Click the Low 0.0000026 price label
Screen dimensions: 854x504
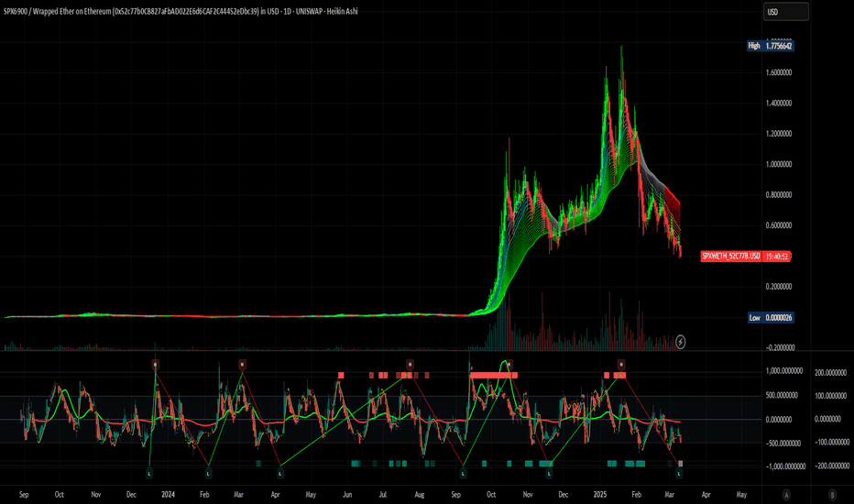pyautogui.click(x=770, y=317)
